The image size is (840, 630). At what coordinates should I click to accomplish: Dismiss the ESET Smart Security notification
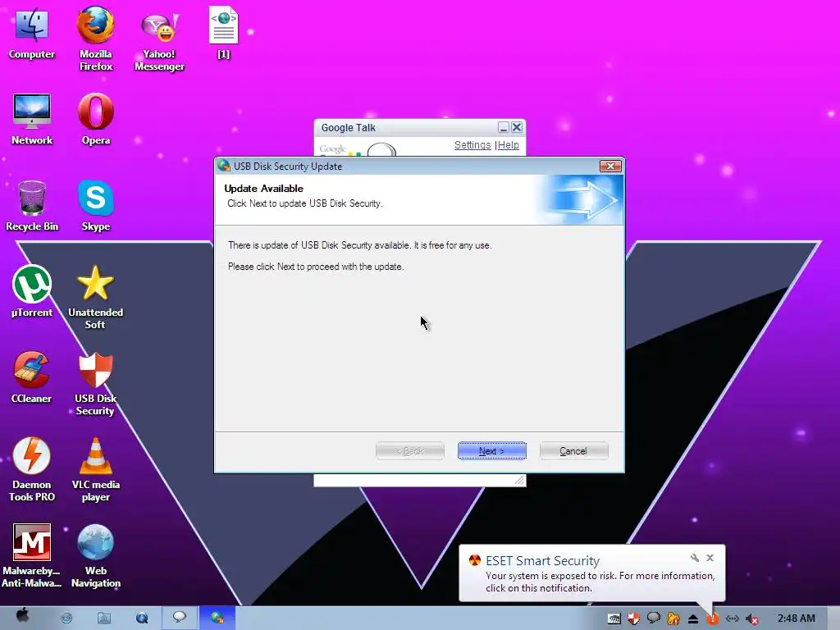point(710,558)
